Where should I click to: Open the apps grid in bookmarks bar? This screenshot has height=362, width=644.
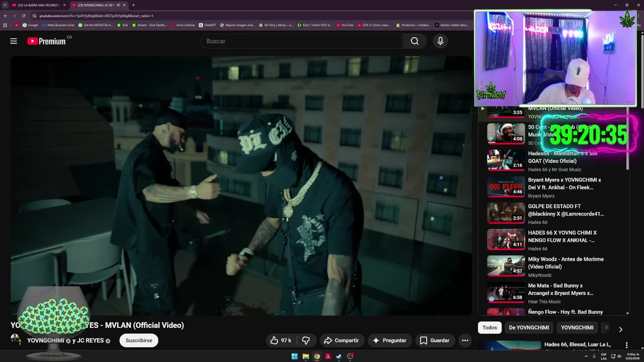[x=5, y=25]
